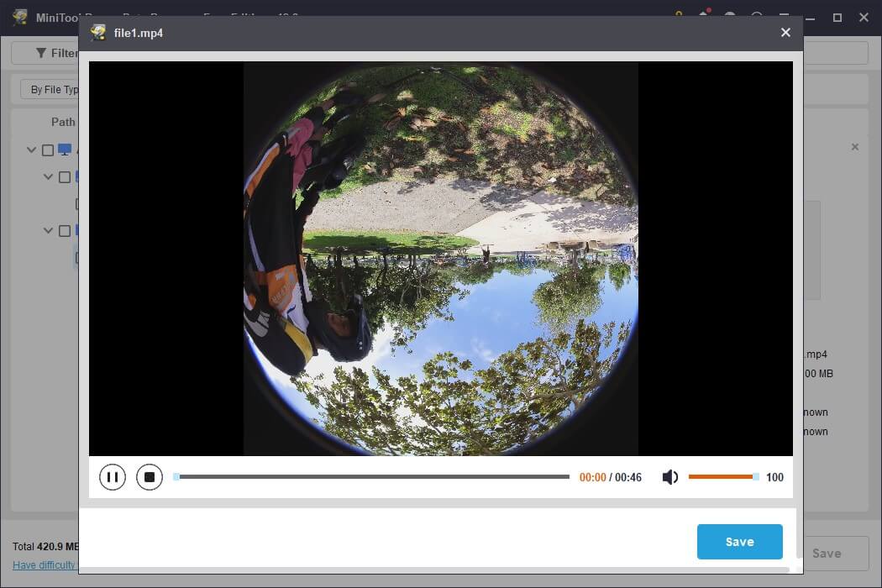Collapse the second expanded partition node
The width and height of the screenshot is (882, 588).
(48, 230)
